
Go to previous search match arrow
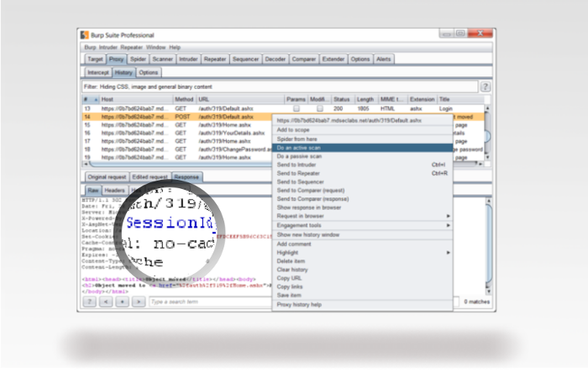pyautogui.click(x=106, y=302)
